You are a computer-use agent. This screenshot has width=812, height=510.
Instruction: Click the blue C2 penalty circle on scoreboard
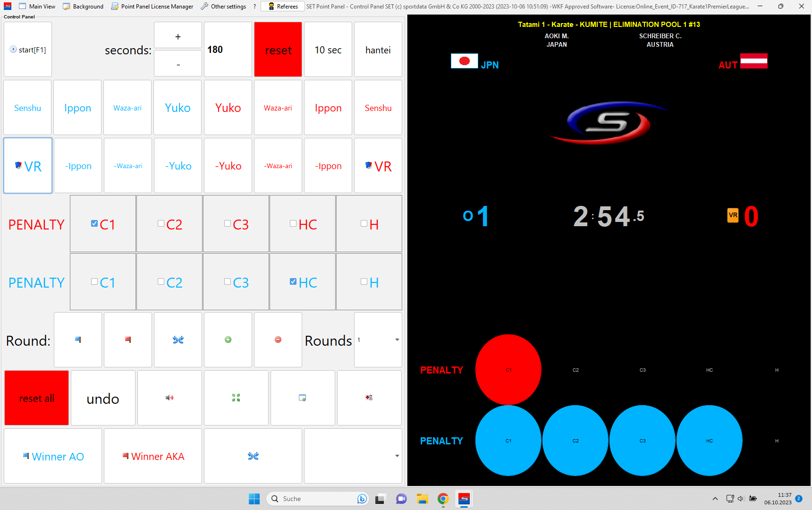575,441
